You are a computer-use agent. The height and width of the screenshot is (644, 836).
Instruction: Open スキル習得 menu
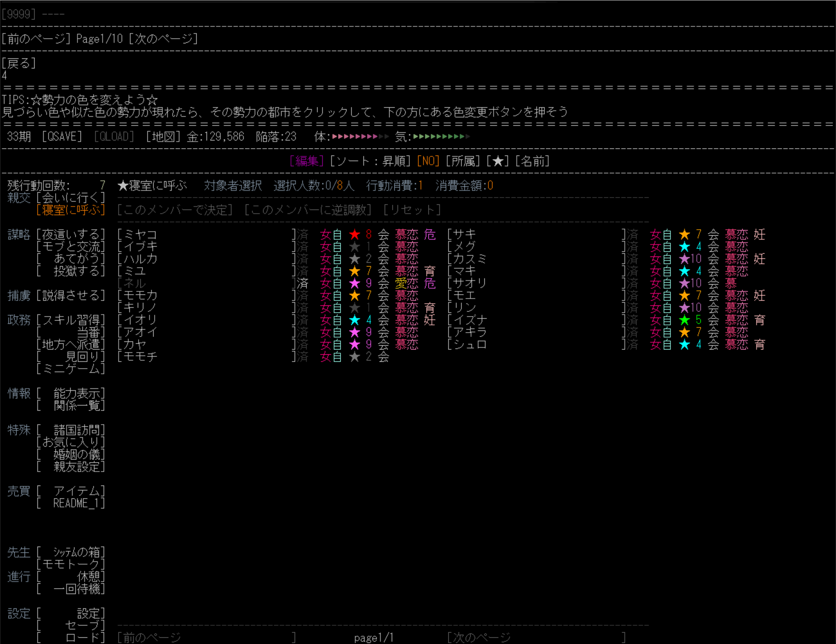coord(71,320)
